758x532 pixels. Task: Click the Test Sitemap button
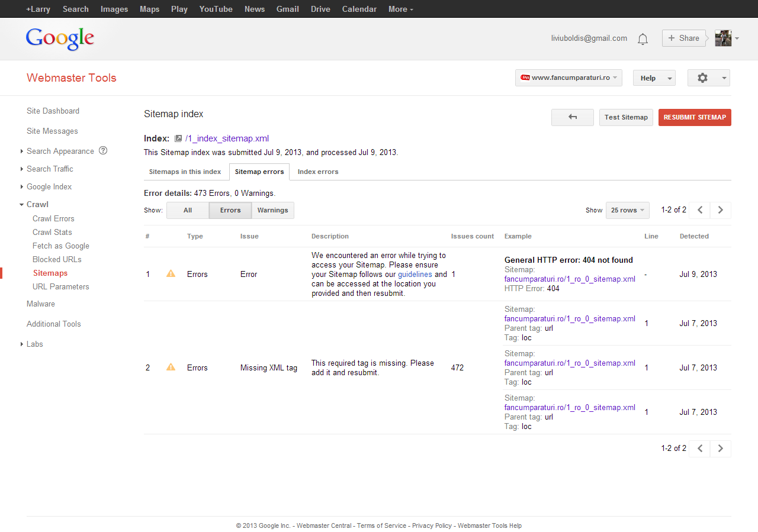pos(626,117)
